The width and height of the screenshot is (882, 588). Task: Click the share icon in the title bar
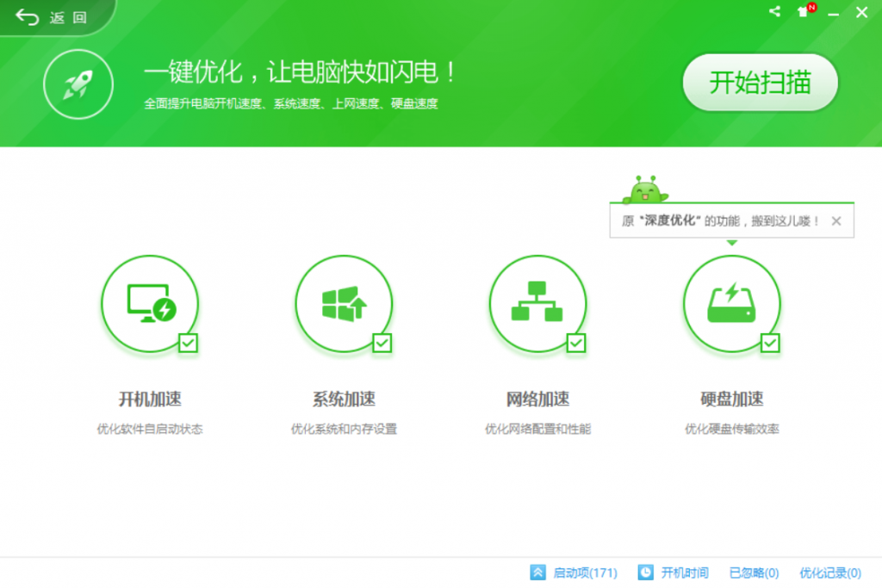pos(773,12)
